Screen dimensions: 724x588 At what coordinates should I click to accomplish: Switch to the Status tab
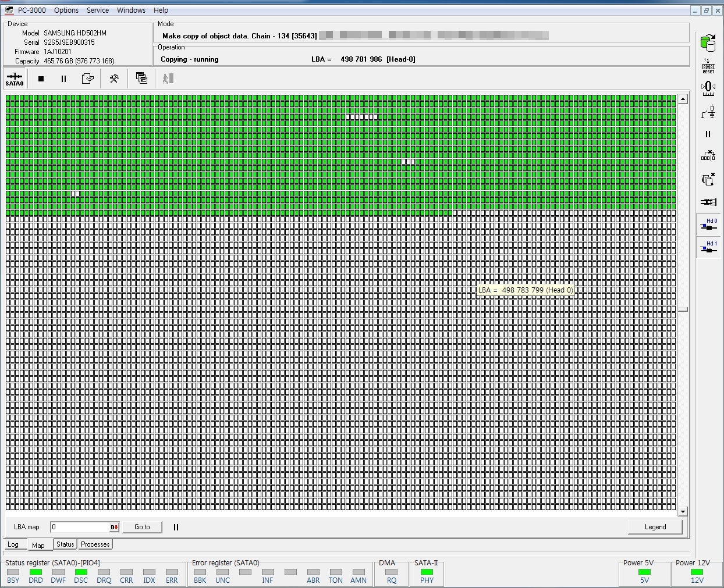tap(65, 544)
